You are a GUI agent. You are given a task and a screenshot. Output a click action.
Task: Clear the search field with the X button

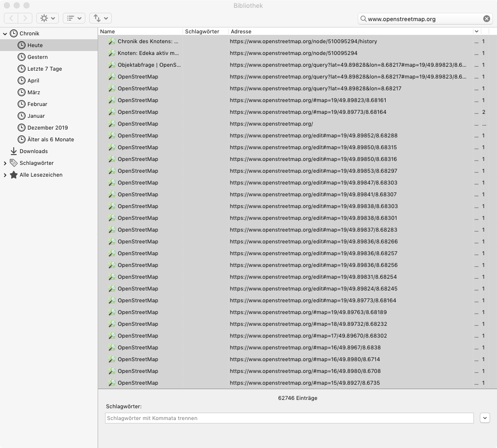coord(487,19)
